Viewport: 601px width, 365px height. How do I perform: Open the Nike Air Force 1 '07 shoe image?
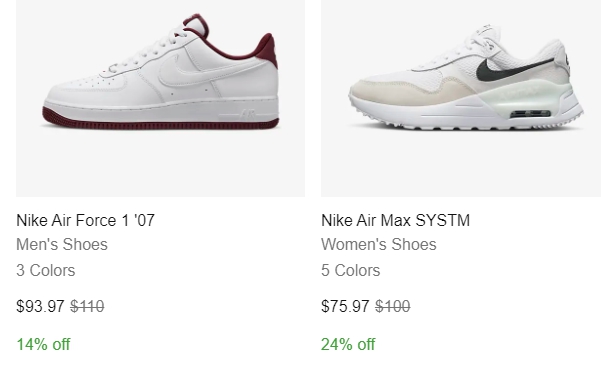click(161, 98)
